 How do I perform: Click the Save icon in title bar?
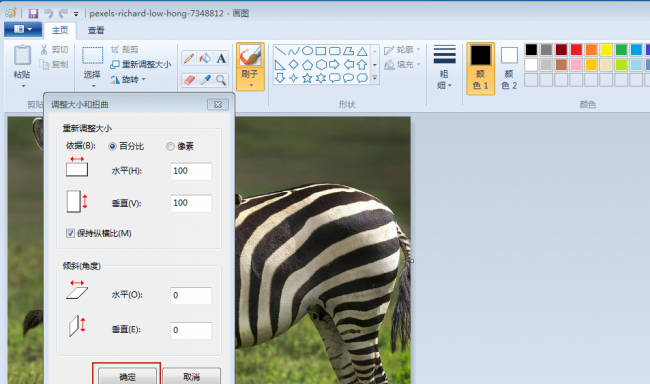point(33,13)
